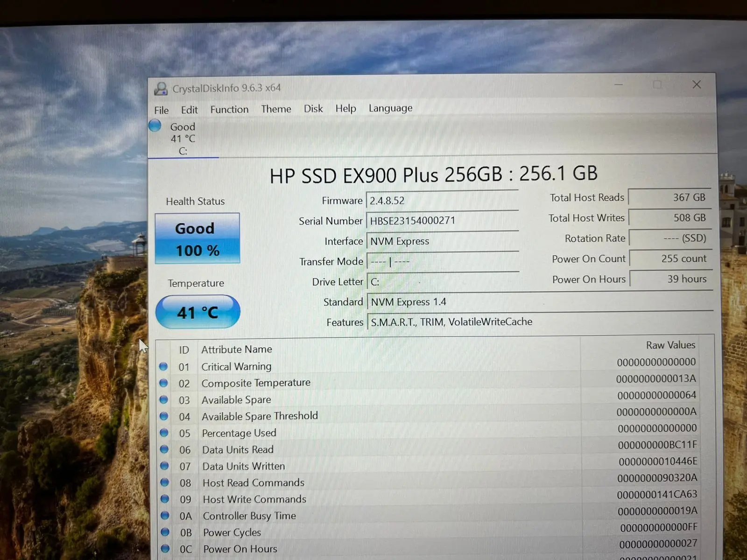Viewport: 747px width, 560px height.
Task: Click status dot for Available Spare row
Action: (x=163, y=399)
